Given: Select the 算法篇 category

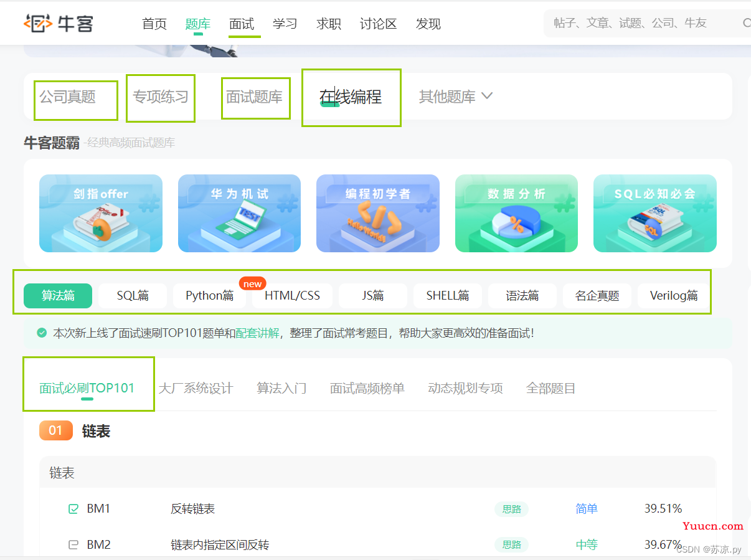Looking at the screenshot, I should (58, 296).
